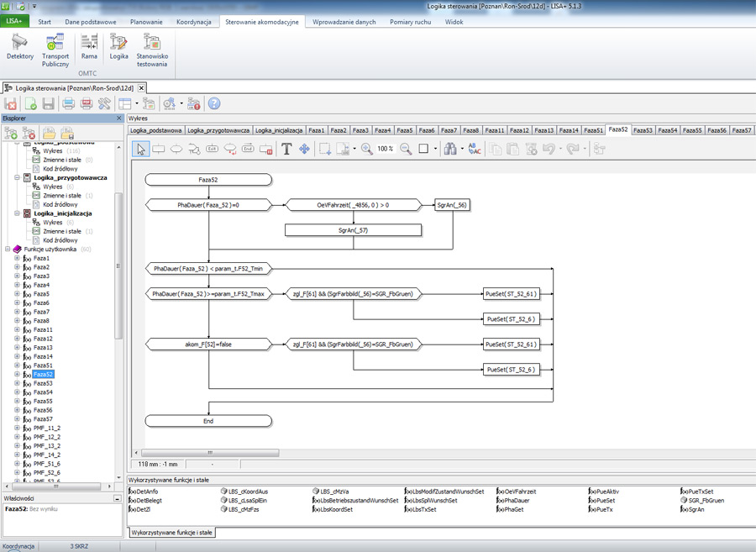Select the text tool (T icon)

coord(286,149)
